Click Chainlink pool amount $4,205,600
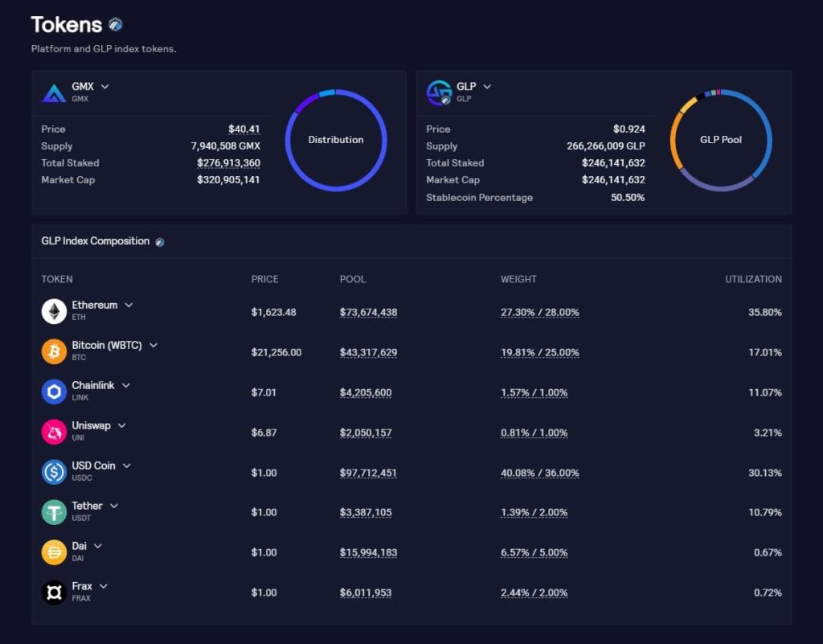 point(366,392)
